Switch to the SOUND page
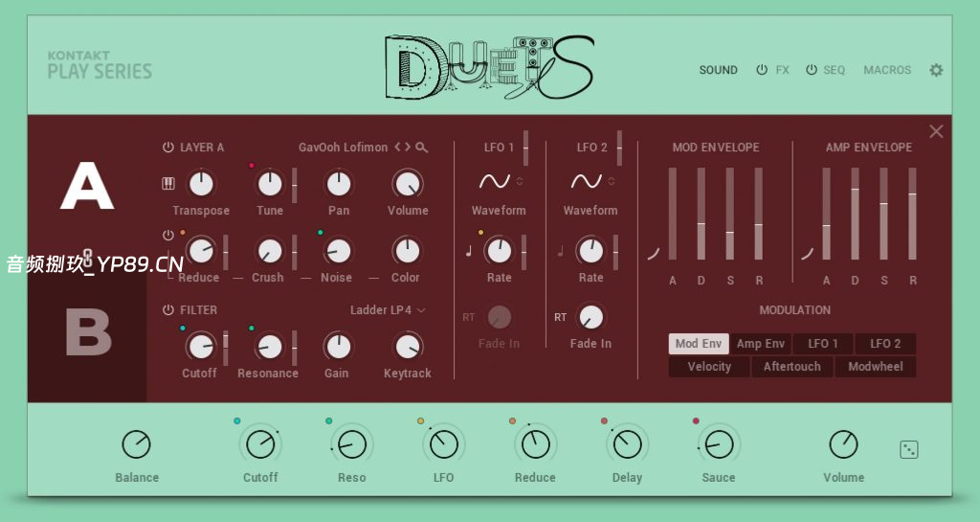The width and height of the screenshot is (980, 522). (x=718, y=70)
